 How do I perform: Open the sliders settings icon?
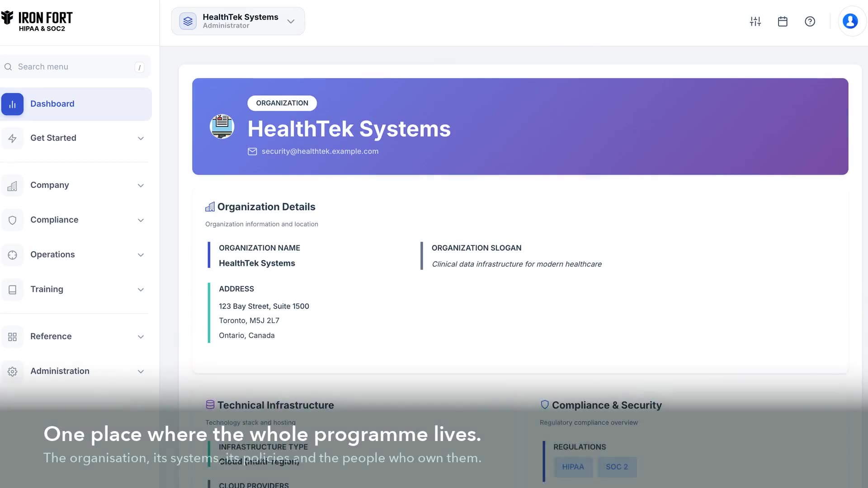pos(755,21)
